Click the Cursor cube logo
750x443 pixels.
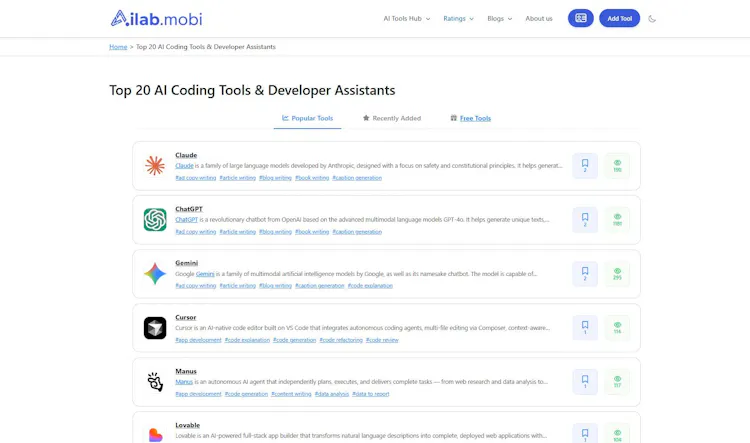tap(155, 328)
